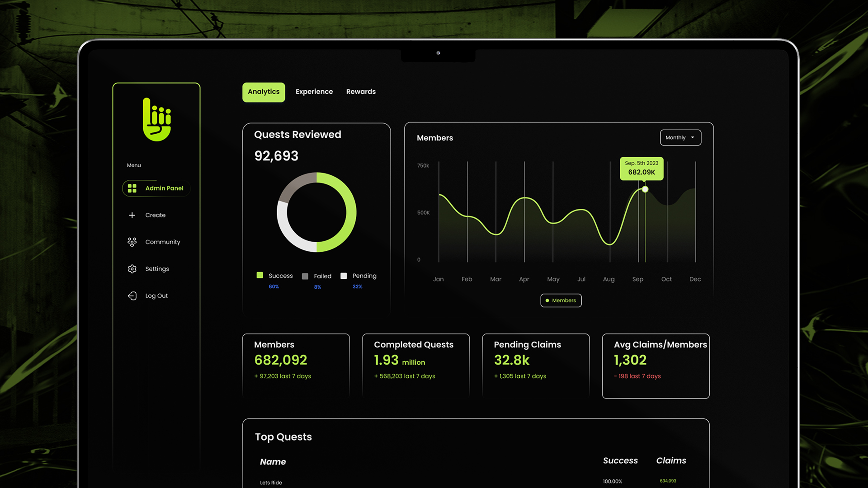
Task: Open the Settings gear icon
Action: [132, 269]
